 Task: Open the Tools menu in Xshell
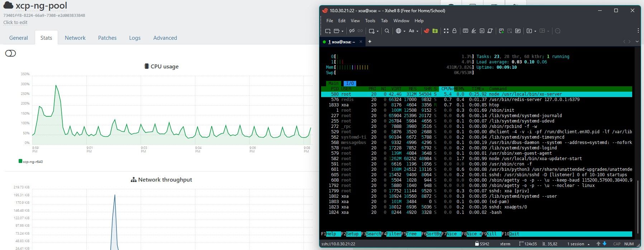370,21
